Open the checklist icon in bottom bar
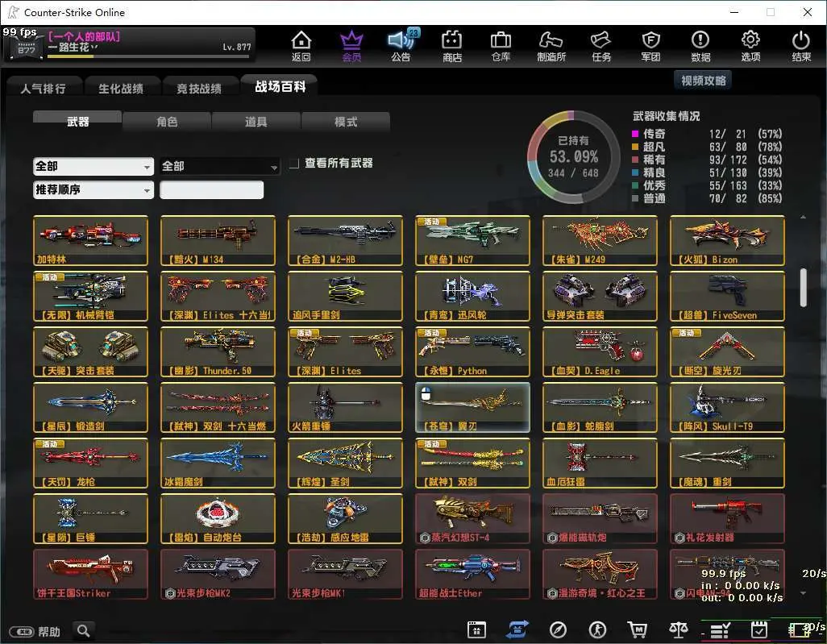 tap(720, 629)
